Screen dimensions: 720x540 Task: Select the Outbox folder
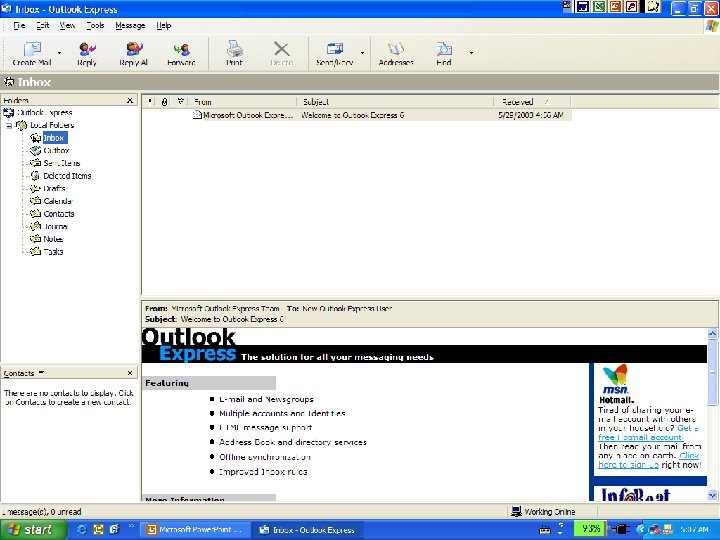(56, 151)
